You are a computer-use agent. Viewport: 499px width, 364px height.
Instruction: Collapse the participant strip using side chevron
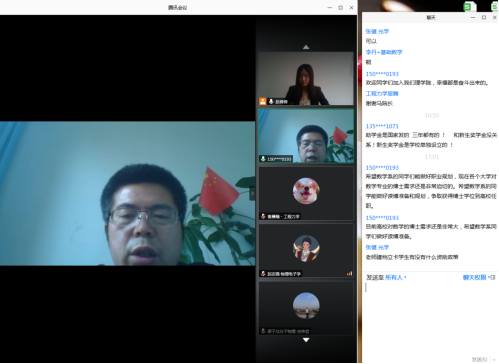[252, 193]
